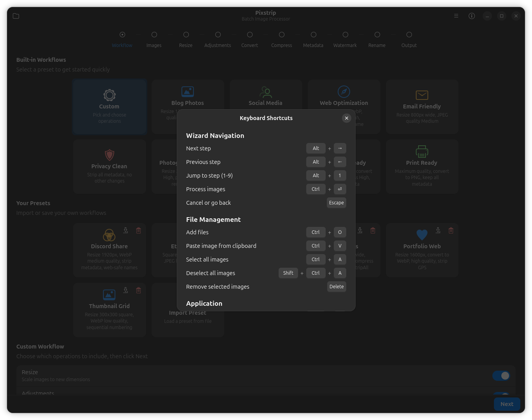Select the Custom workflow gear icon
This screenshot has height=420, width=532.
(x=110, y=95)
